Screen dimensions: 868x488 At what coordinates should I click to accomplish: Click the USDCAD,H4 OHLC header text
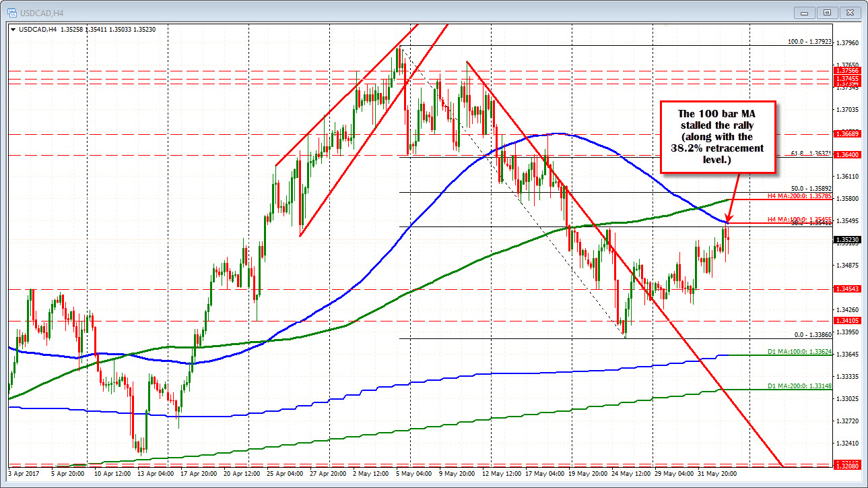(86, 30)
